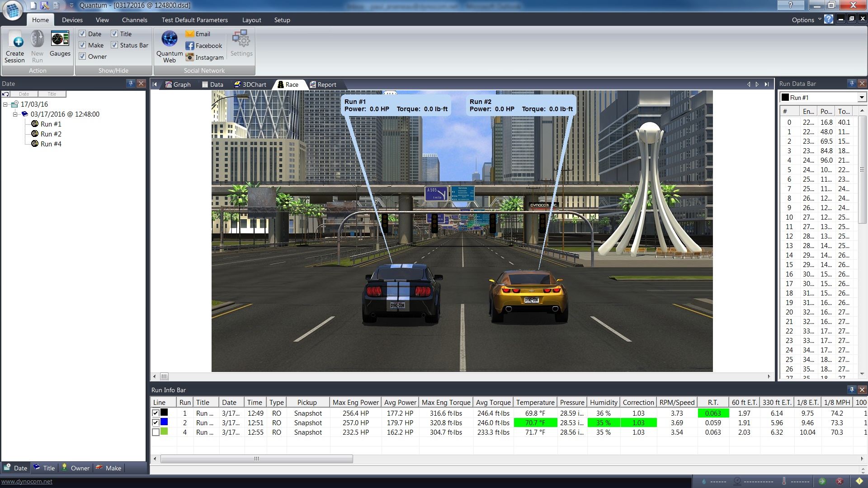868x488 pixels.
Task: Uncheck the Title show/hide checkbox
Action: coord(114,33)
